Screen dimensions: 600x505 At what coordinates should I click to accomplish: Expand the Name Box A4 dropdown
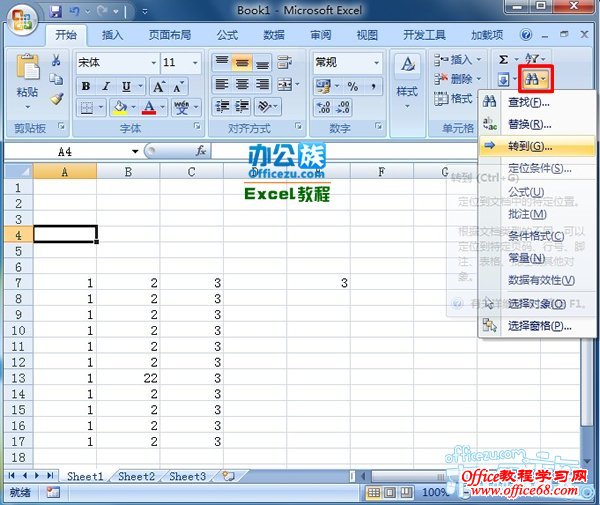[x=135, y=152]
